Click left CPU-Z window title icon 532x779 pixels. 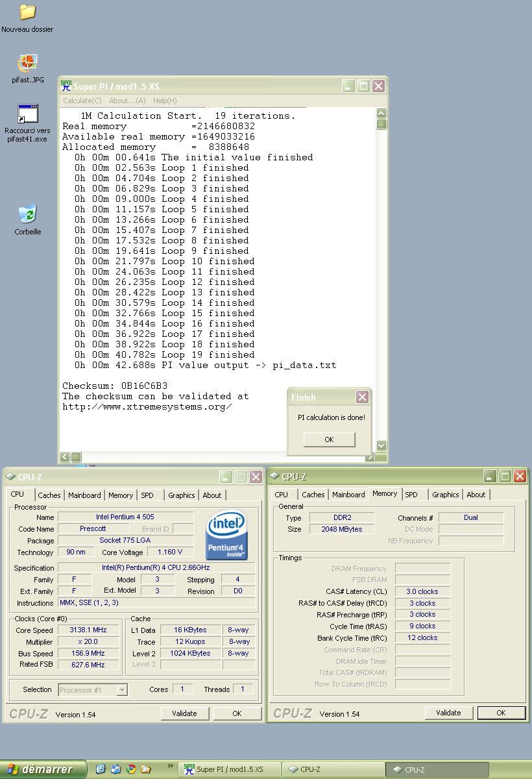click(10, 476)
